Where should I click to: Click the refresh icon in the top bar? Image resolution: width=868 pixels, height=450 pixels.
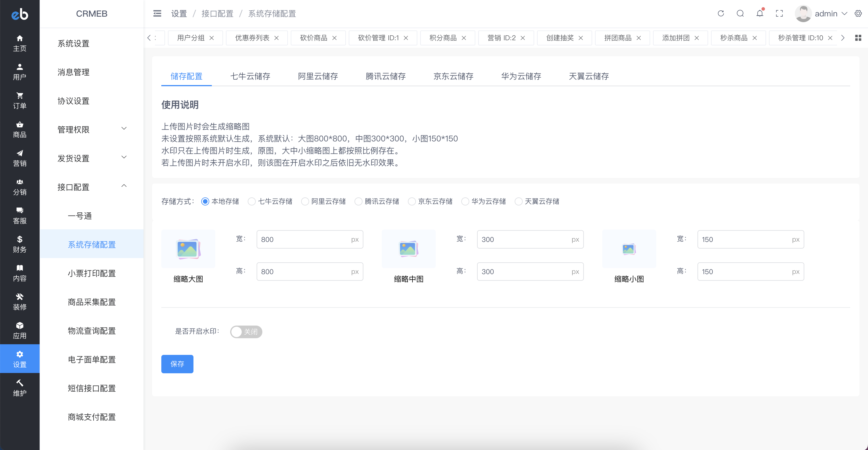(721, 14)
